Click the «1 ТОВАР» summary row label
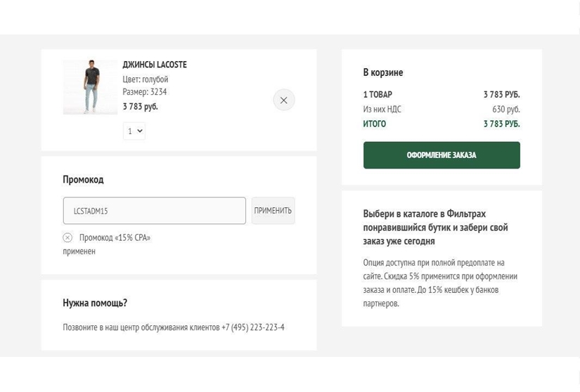 (x=378, y=95)
